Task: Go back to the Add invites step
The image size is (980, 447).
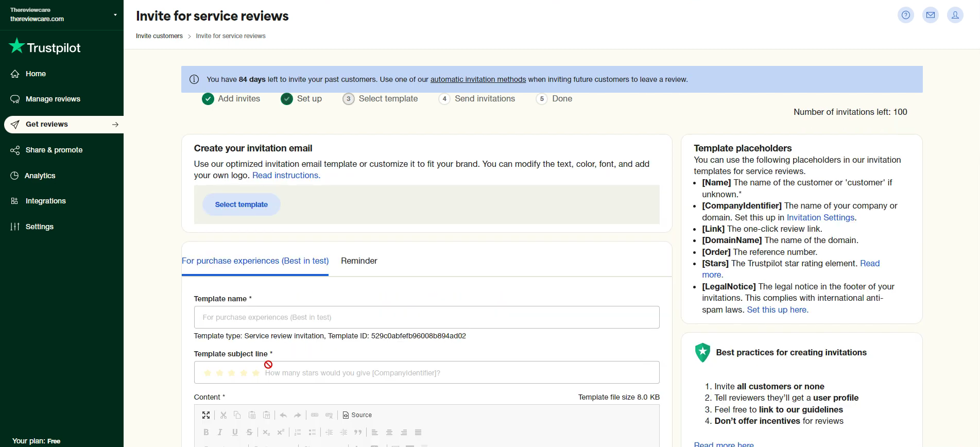Action: pyautogui.click(x=231, y=98)
